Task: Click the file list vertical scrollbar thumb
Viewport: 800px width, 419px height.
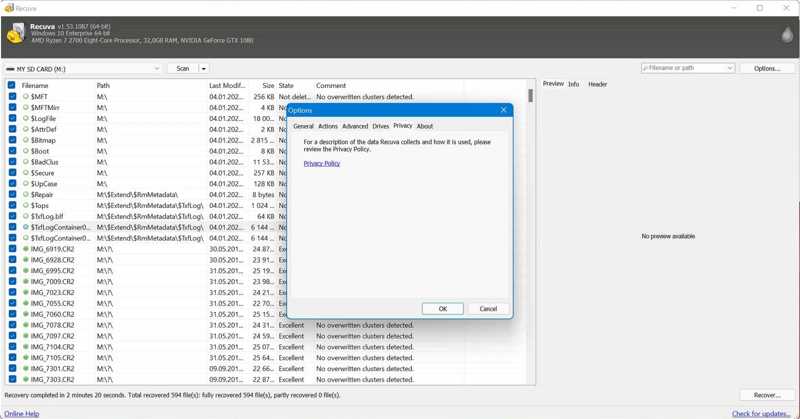Action: click(x=531, y=95)
